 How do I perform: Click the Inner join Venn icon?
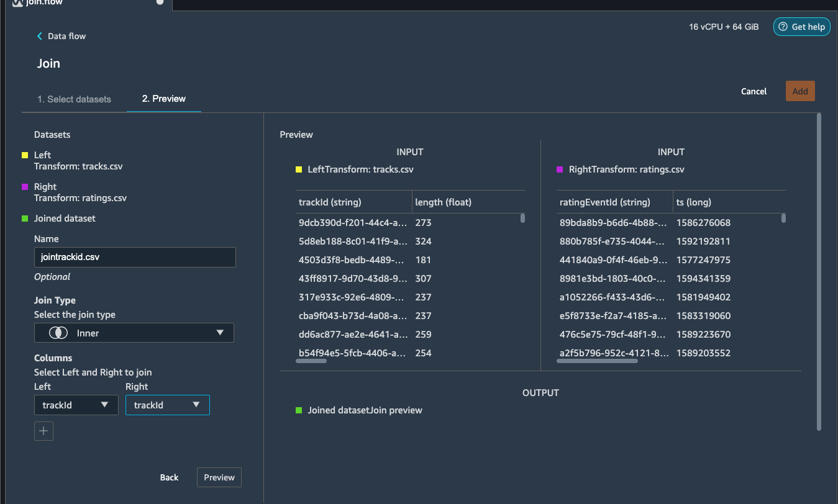(x=58, y=333)
